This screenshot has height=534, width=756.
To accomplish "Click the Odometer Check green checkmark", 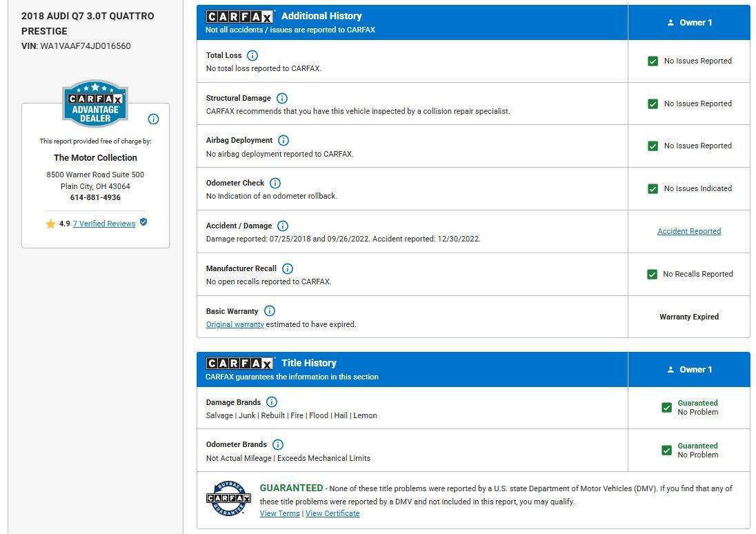I will 653,188.
